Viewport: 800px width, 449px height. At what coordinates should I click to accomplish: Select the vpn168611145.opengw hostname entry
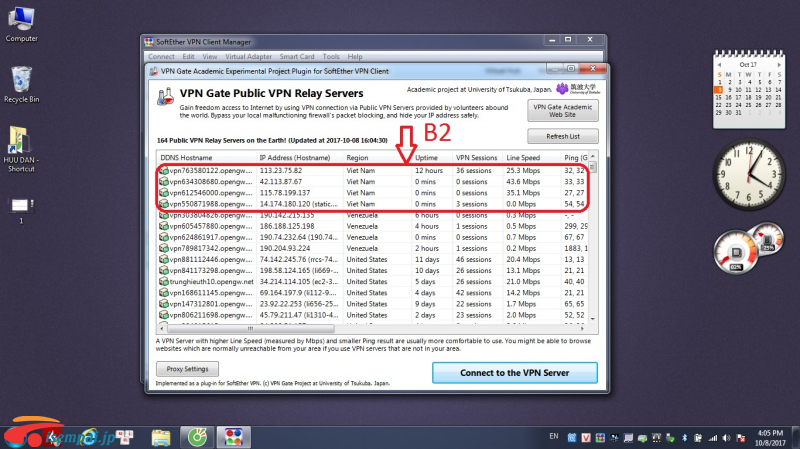point(211,293)
